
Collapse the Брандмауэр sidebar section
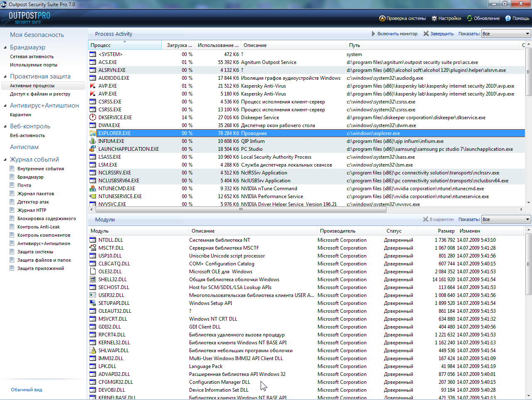[x=5, y=48]
